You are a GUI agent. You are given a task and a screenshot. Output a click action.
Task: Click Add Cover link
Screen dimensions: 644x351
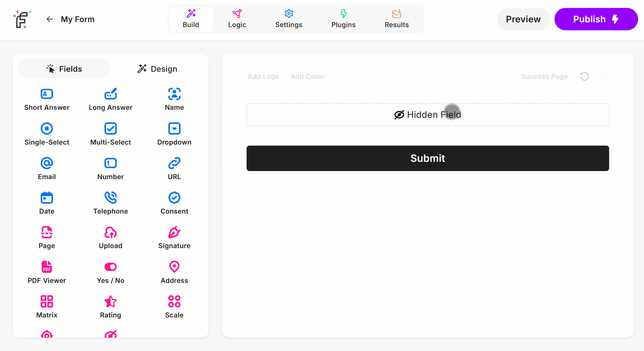[x=308, y=76]
